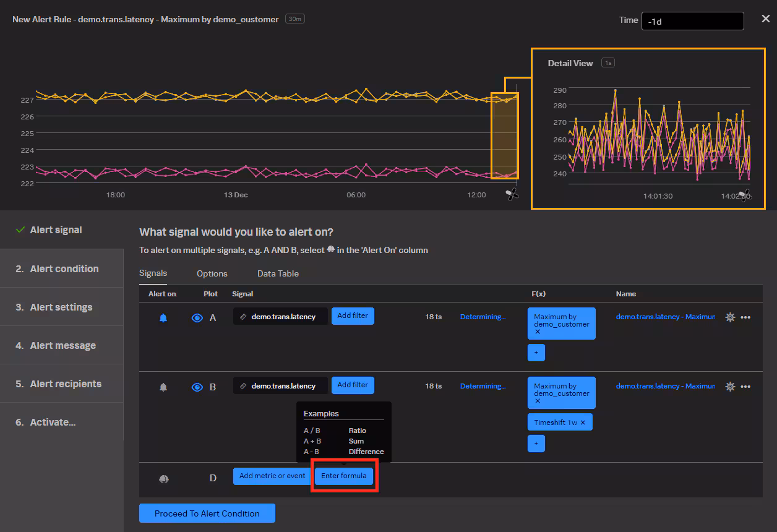Hide plot B using the eye icon
Viewport: 777px width, 532px height.
[197, 387]
